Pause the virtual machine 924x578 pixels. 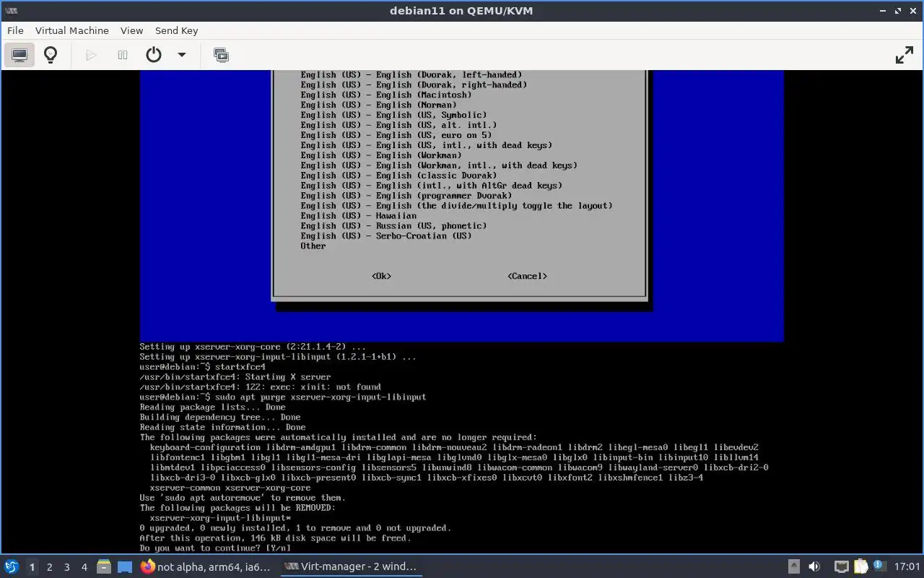[123, 55]
